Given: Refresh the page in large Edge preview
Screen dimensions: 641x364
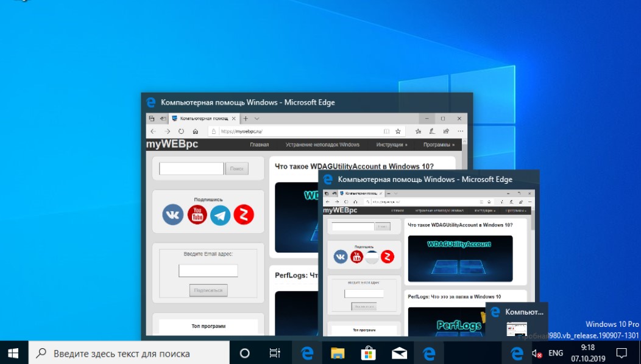Looking at the screenshot, I should tap(181, 131).
